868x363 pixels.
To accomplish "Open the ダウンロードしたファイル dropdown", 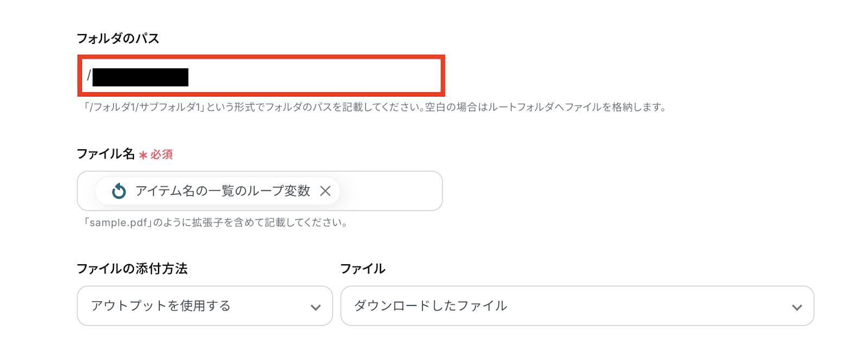I will tap(577, 306).
